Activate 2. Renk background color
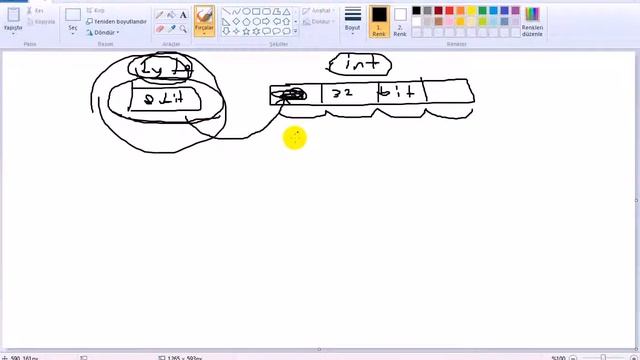This screenshot has width=640, height=360. pyautogui.click(x=400, y=22)
